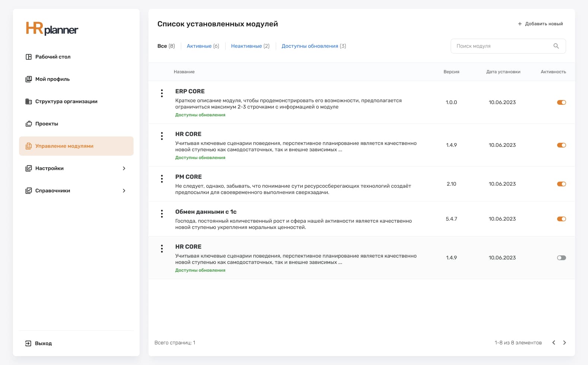
Task: Expand the Настройки submenu chevron
Action: (x=124, y=168)
